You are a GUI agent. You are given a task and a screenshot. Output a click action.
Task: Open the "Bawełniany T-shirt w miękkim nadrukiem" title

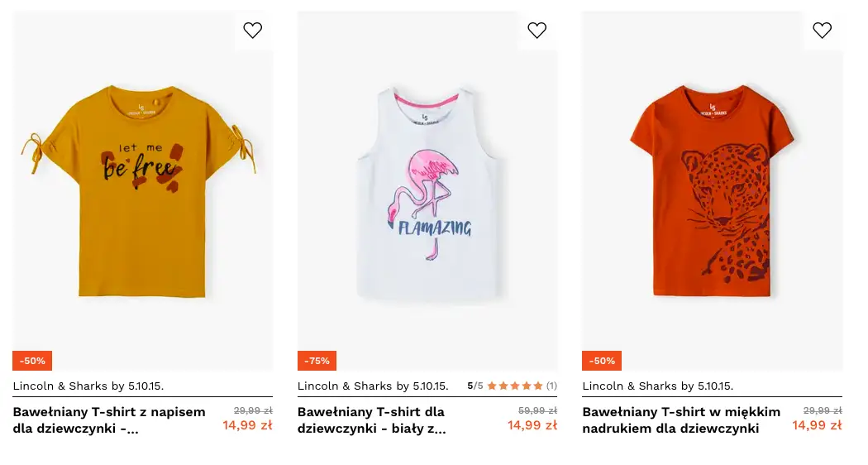[681, 419]
